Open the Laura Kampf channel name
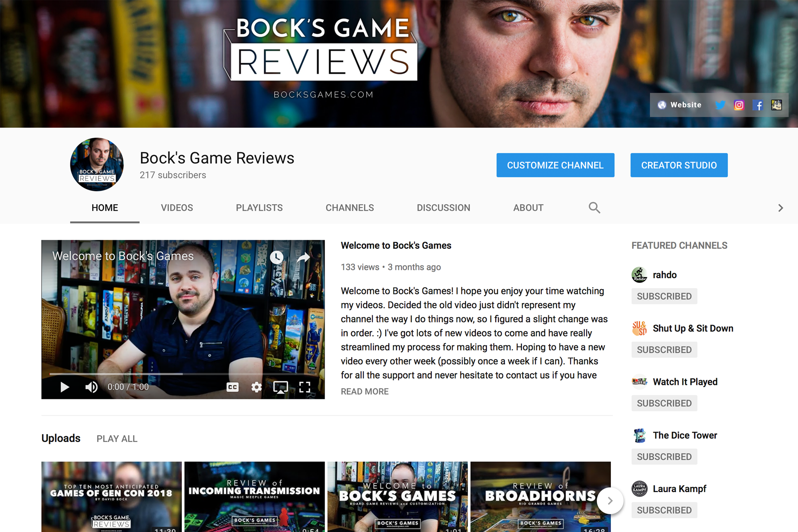Viewport: 798px width, 532px height. pyautogui.click(x=679, y=489)
